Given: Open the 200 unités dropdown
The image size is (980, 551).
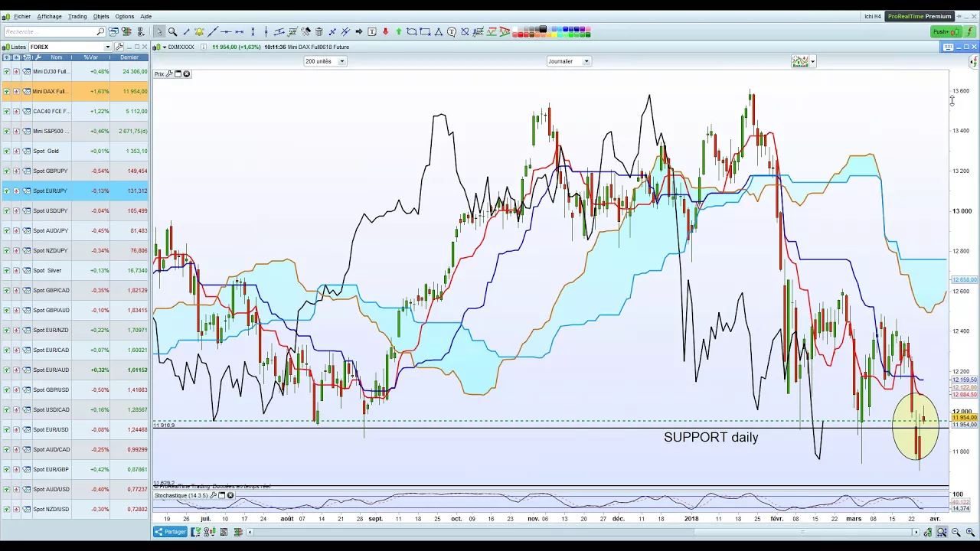Looking at the screenshot, I should [341, 61].
